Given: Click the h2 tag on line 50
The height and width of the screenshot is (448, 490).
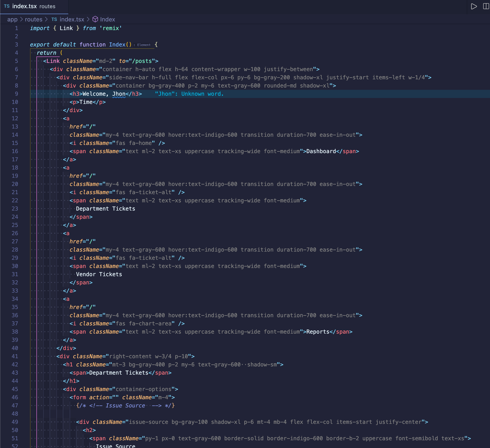Looking at the screenshot, I should click(89, 430).
